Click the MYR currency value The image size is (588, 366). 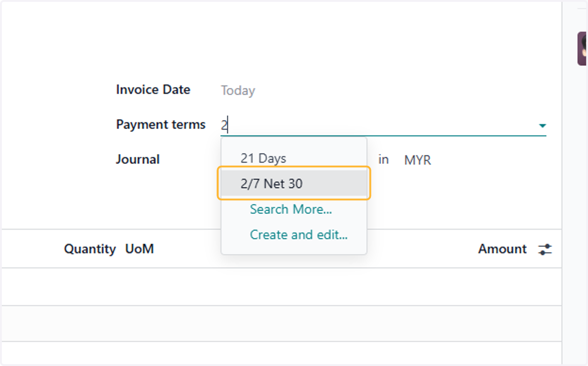[417, 160]
